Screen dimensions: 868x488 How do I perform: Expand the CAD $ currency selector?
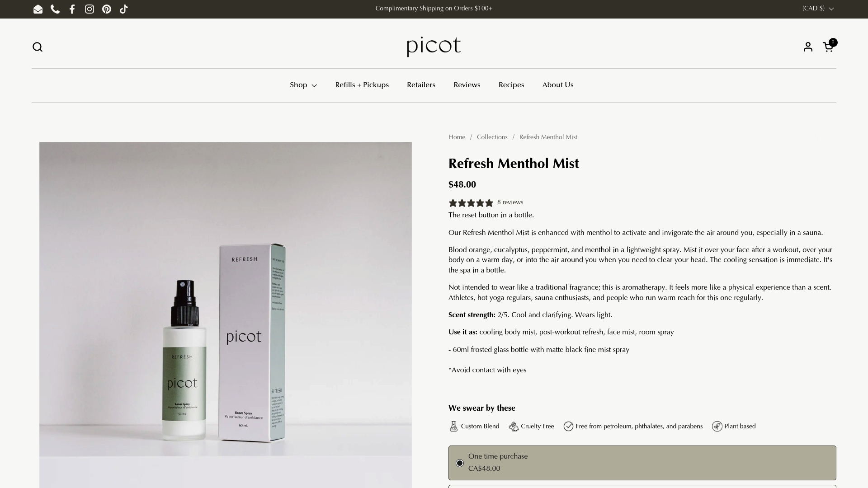(x=818, y=9)
